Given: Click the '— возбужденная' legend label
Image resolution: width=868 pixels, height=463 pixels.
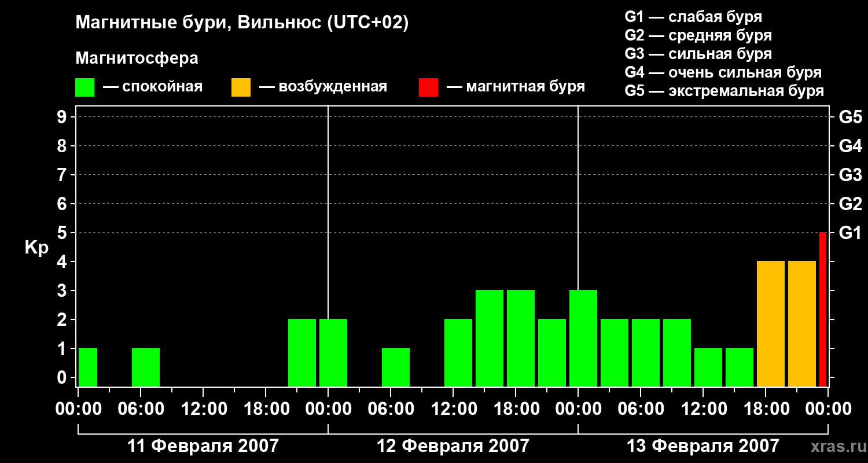Looking at the screenshot, I should 323,87.
